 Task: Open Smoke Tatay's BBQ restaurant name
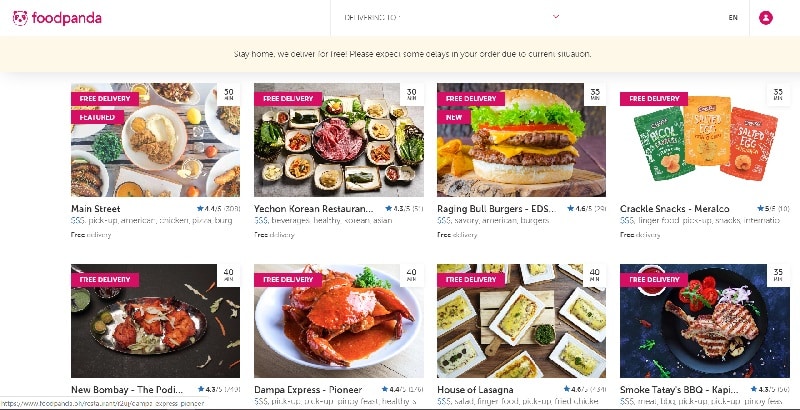679,390
